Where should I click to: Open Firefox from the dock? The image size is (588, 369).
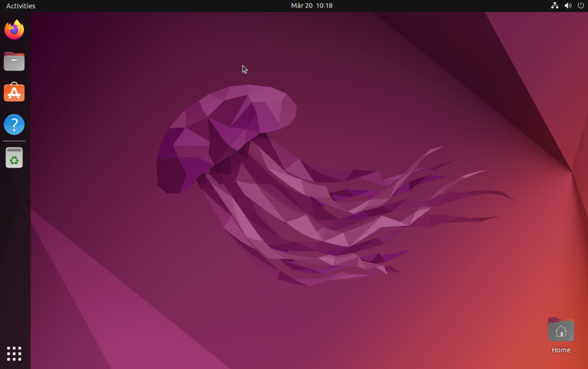point(14,30)
